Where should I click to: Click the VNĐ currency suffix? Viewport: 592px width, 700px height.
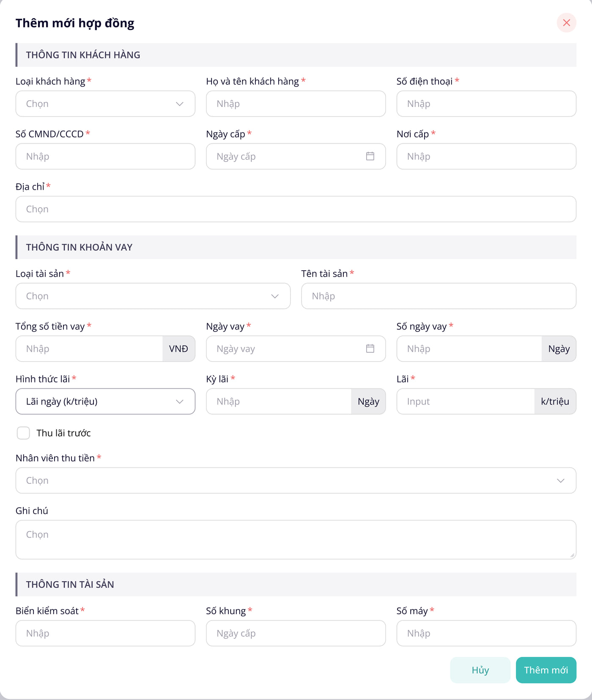click(x=178, y=349)
